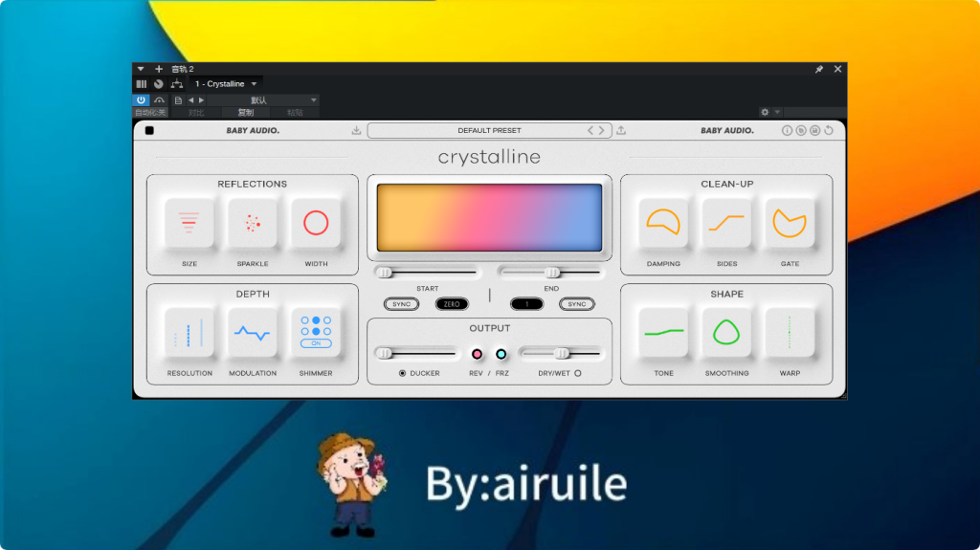
Task: Adjust the Sides filter control
Action: coord(726,223)
